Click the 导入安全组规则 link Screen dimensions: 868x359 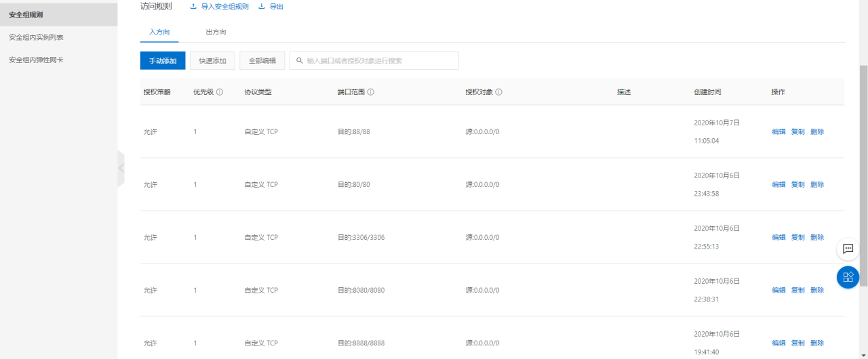pyautogui.click(x=225, y=6)
